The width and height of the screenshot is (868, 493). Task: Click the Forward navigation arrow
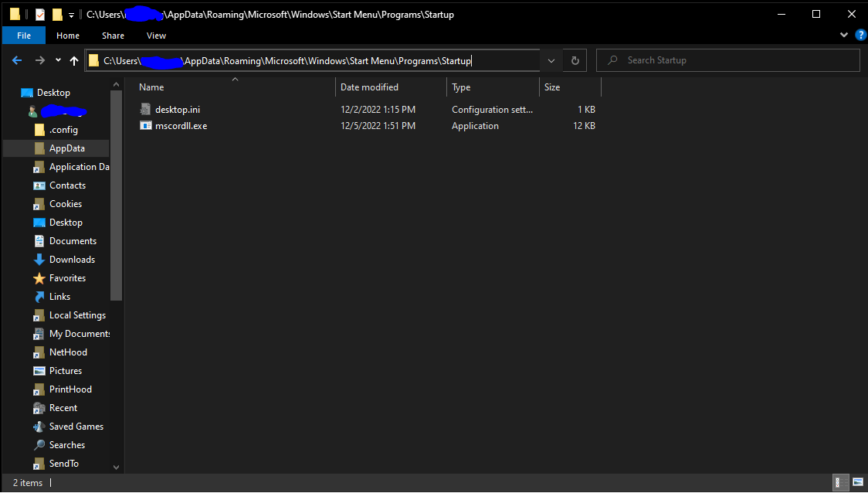click(x=40, y=60)
